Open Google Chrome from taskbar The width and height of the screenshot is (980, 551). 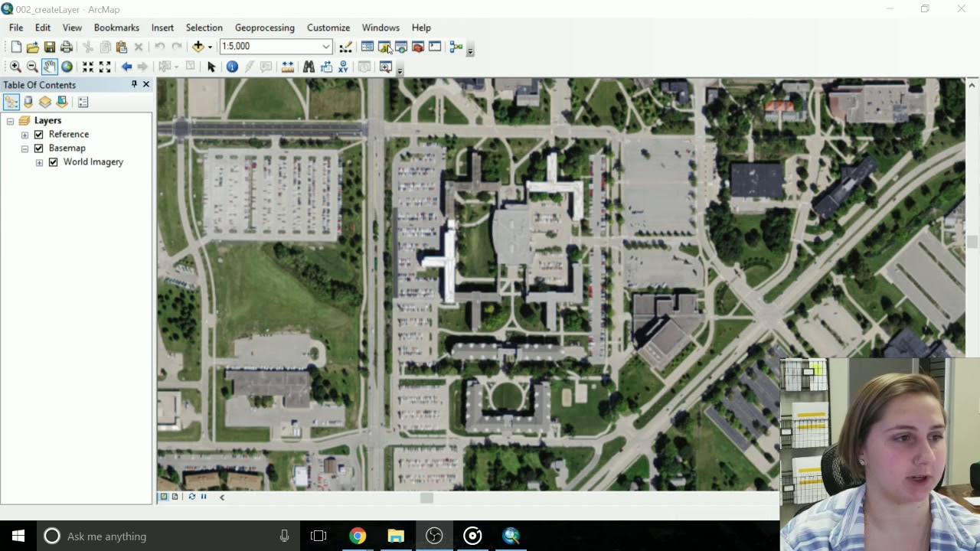point(358,536)
